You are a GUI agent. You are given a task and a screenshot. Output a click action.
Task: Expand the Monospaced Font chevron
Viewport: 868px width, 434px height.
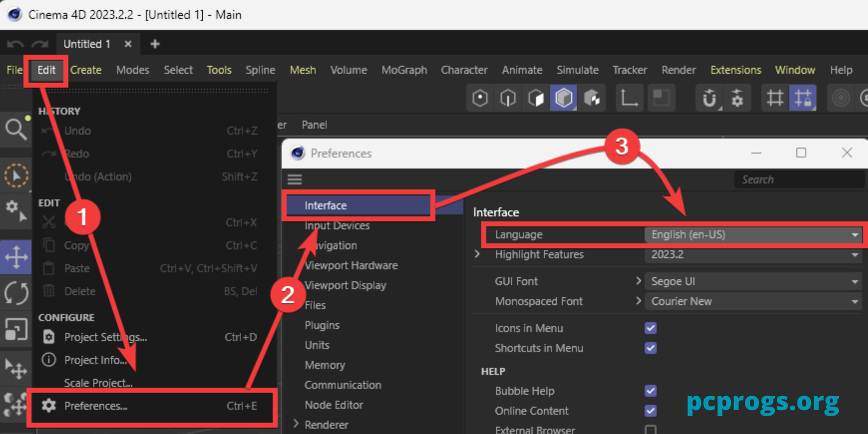tap(639, 301)
